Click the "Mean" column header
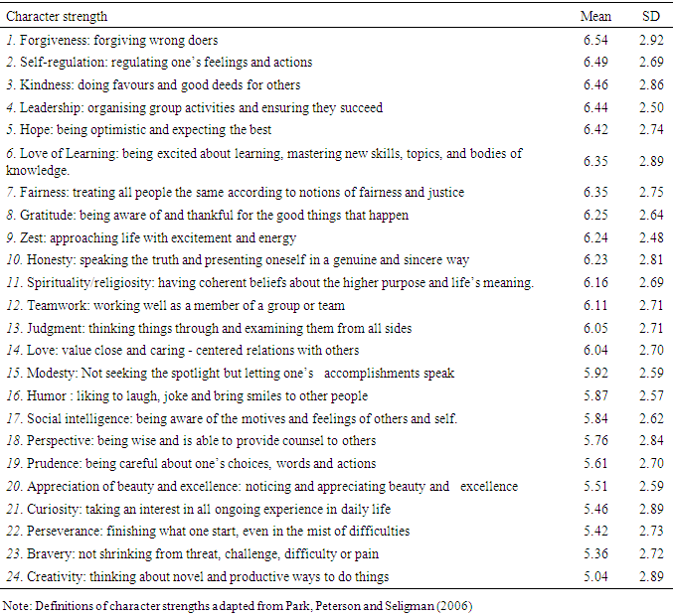This screenshot has width=673, height=616. coord(595,17)
